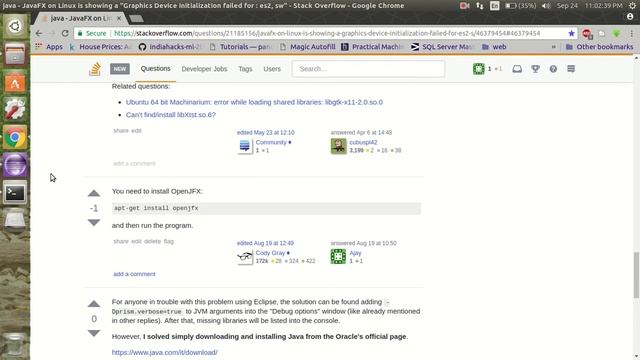Click the java.com download link
This screenshot has height=360, width=640.
(x=164, y=352)
